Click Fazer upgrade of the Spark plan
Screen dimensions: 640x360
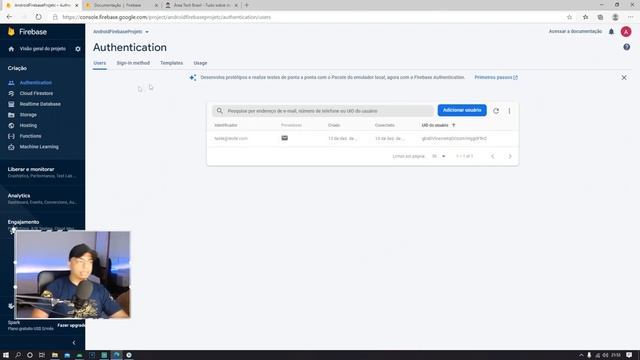click(x=71, y=325)
